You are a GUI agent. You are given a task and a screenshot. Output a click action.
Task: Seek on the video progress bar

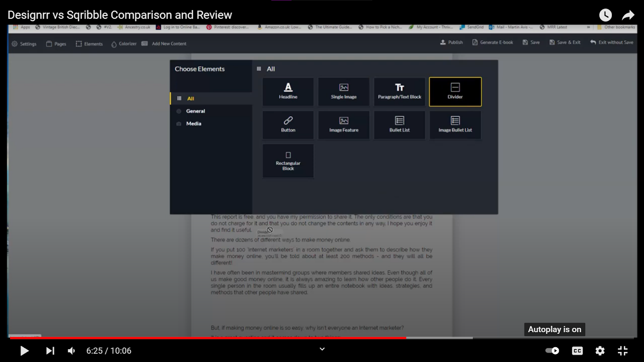coord(322,338)
